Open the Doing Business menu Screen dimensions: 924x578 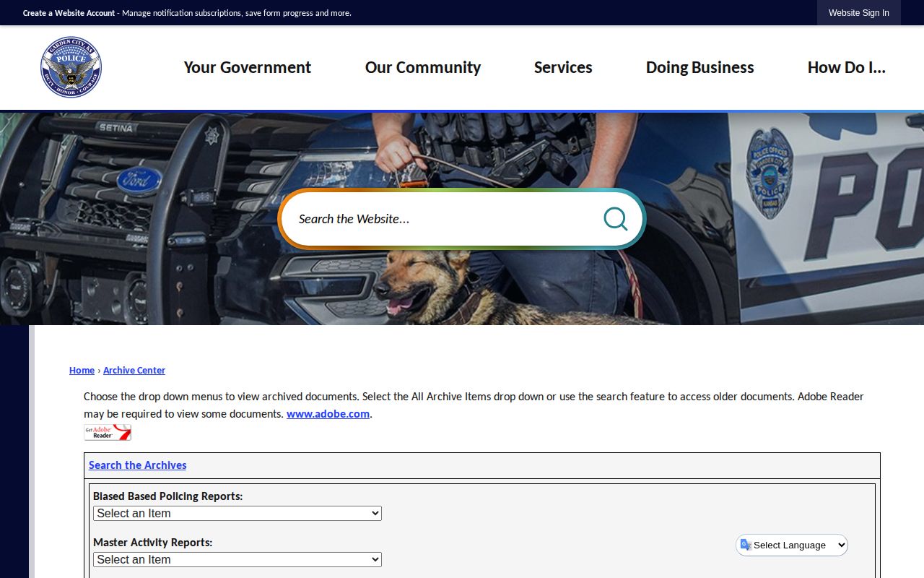(x=700, y=67)
